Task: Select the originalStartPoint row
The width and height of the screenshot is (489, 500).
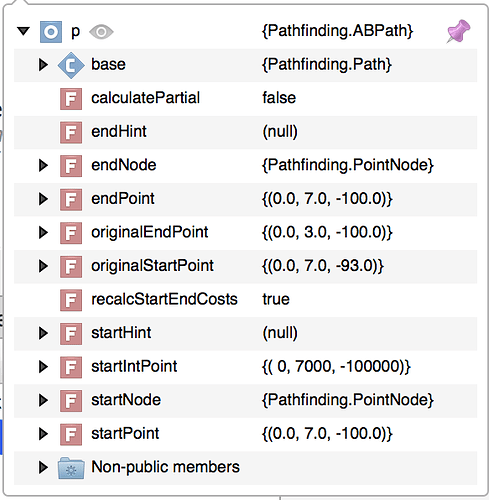Action: coord(245,266)
